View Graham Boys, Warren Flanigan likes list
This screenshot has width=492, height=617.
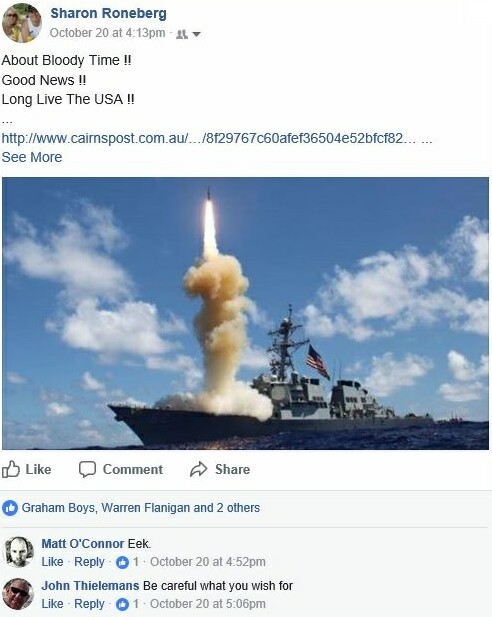(x=141, y=508)
